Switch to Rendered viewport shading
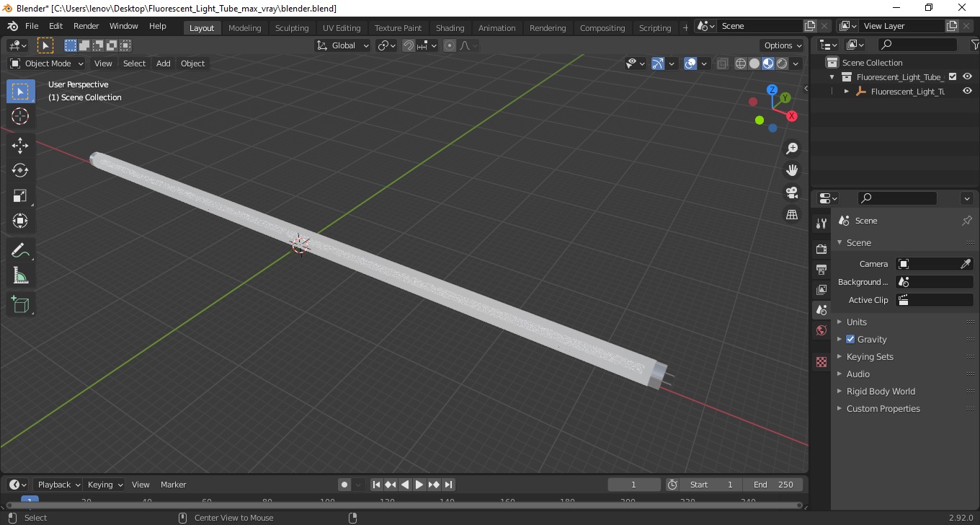This screenshot has width=980, height=525. pyautogui.click(x=782, y=63)
